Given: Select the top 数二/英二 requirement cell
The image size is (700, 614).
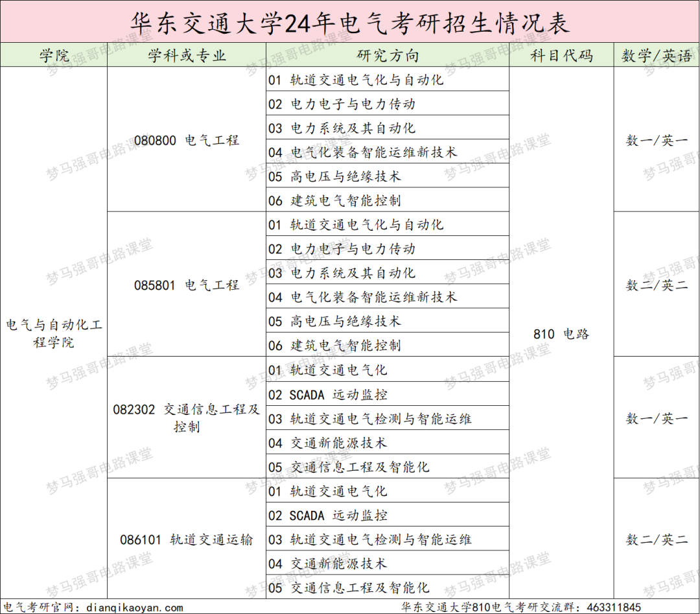Looking at the screenshot, I should click(x=655, y=284).
